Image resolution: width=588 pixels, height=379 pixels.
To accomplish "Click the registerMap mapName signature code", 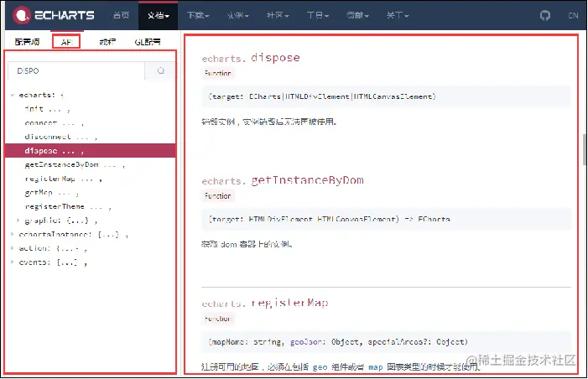I will tap(338, 342).
